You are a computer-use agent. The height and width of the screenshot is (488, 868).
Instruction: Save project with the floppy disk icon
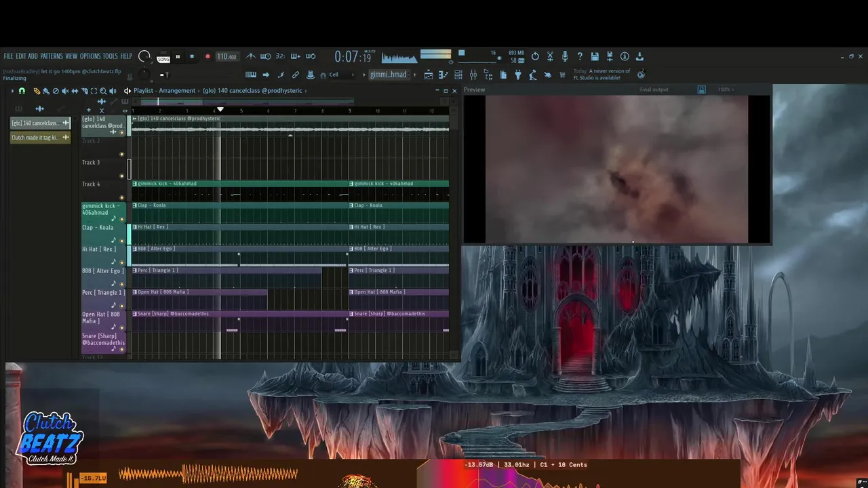595,56
